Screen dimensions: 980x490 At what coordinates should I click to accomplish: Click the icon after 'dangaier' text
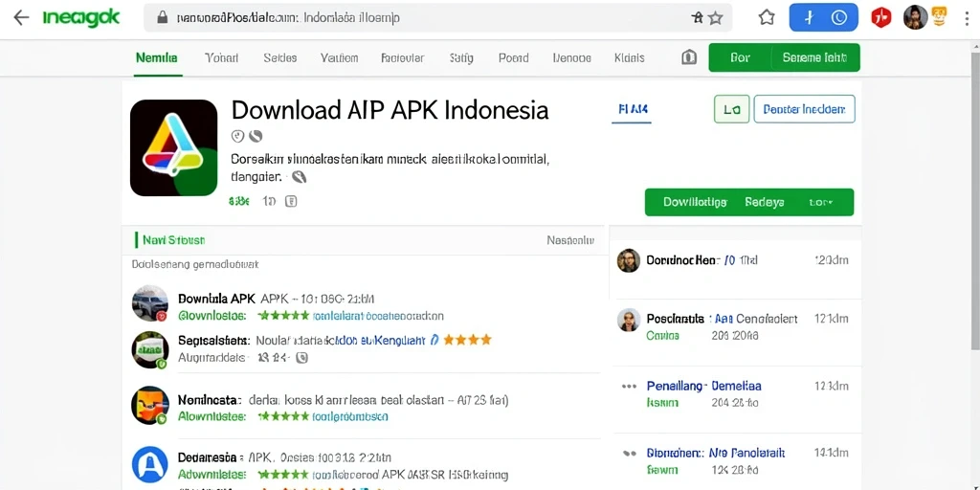pos(300,177)
